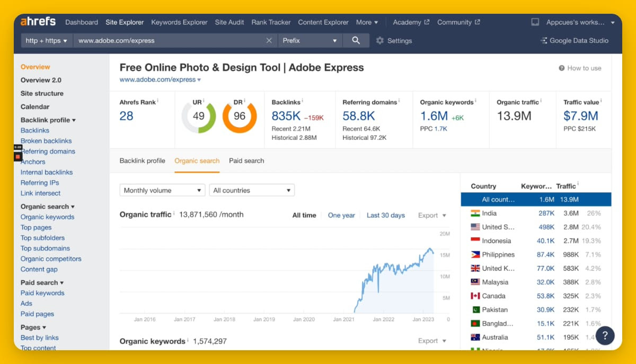Open Top pages in sidebar
This screenshot has width=636, height=364.
click(x=36, y=227)
